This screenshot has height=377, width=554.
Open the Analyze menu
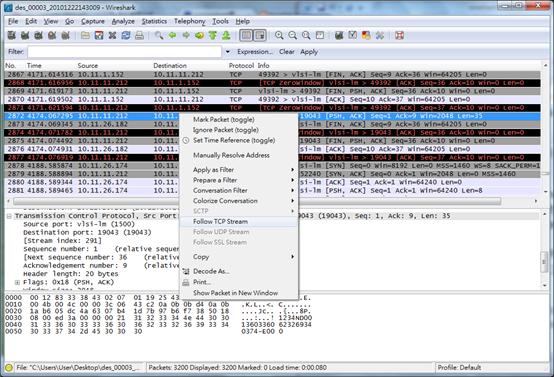click(123, 21)
